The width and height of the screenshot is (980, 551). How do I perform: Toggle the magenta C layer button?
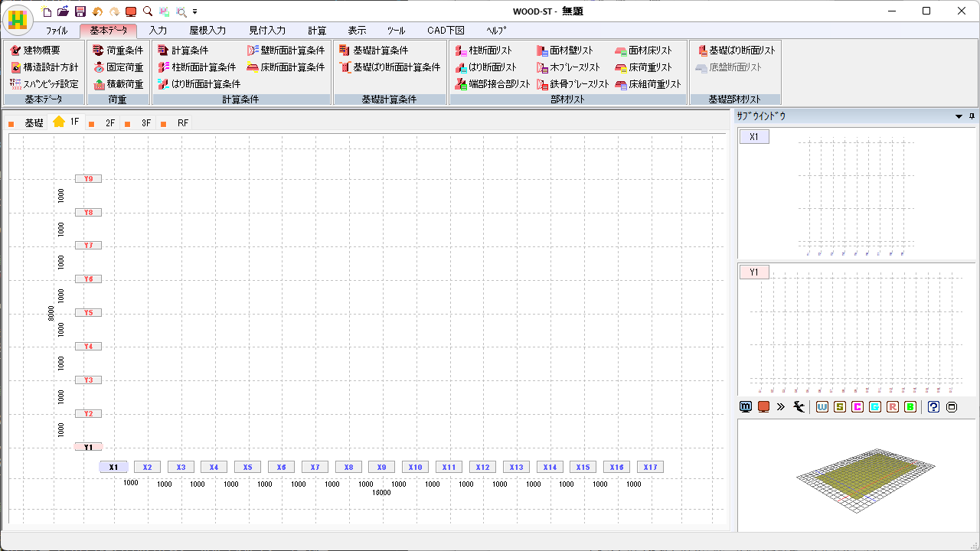(x=857, y=407)
